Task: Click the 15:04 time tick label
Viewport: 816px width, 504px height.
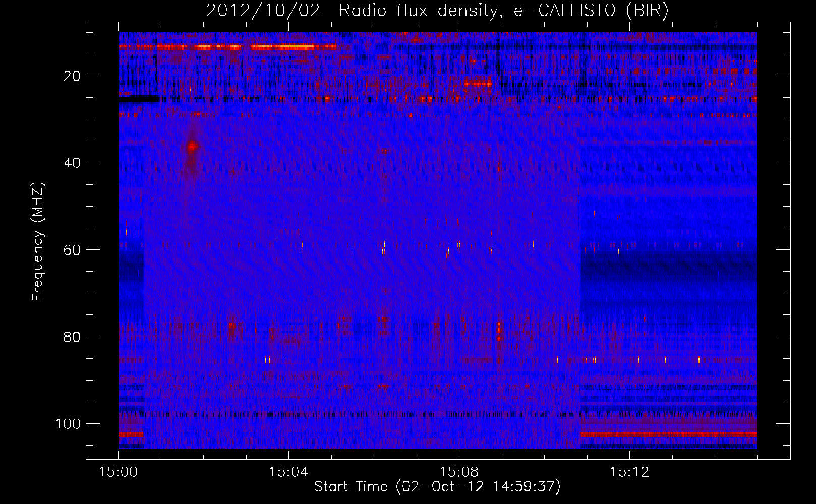Action: click(288, 472)
